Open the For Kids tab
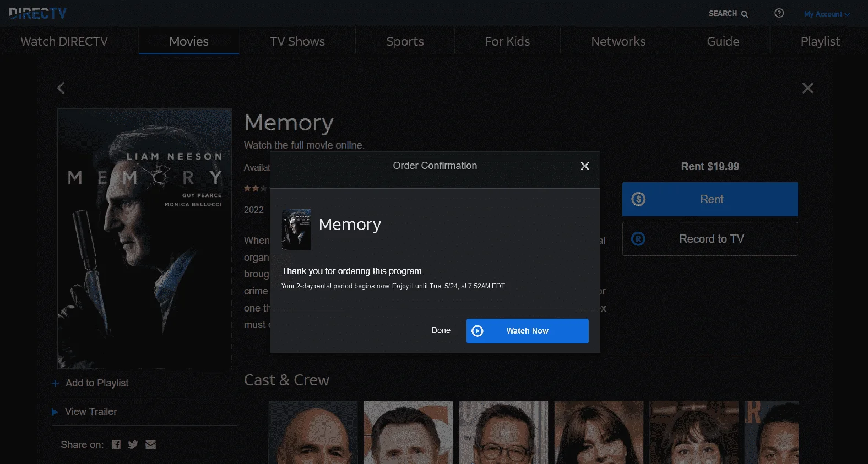868x464 pixels. click(x=507, y=41)
